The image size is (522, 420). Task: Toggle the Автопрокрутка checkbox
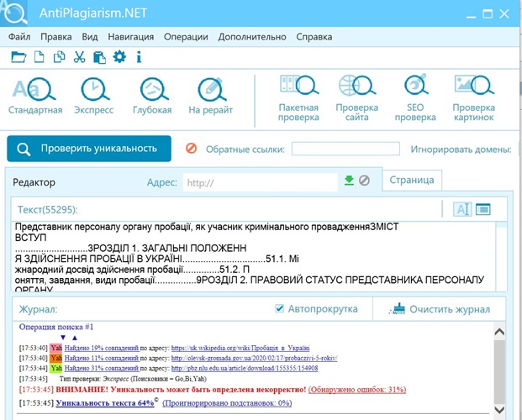280,308
